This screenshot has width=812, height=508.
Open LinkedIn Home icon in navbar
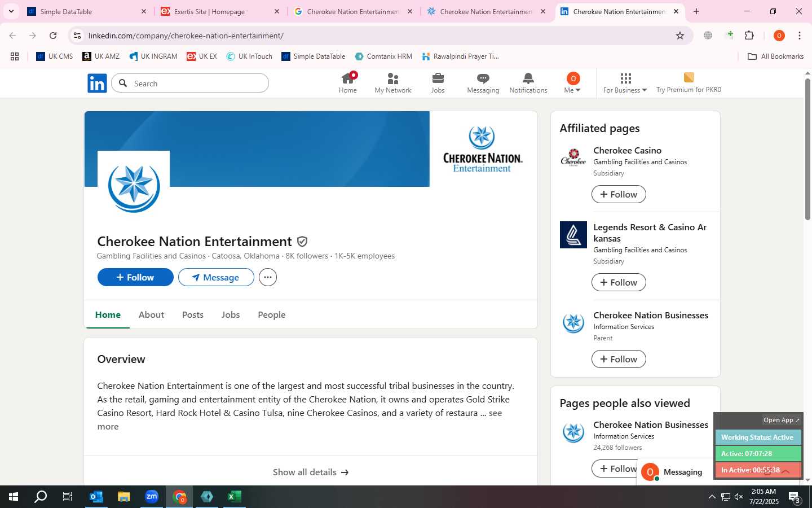point(348,83)
